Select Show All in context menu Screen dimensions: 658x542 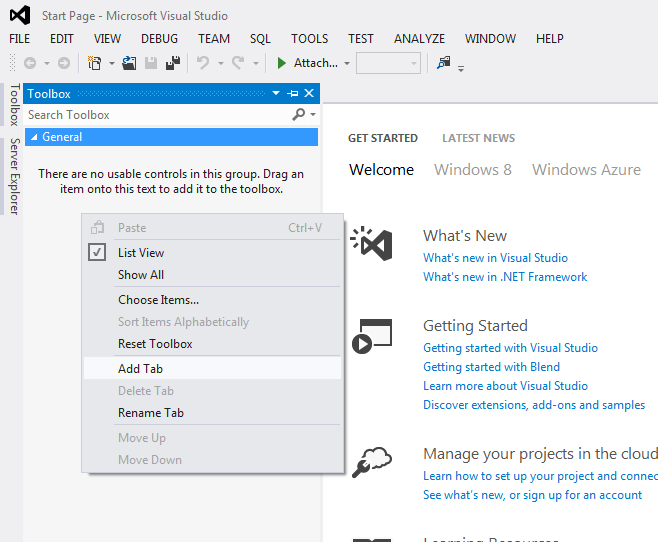[x=212, y=275]
